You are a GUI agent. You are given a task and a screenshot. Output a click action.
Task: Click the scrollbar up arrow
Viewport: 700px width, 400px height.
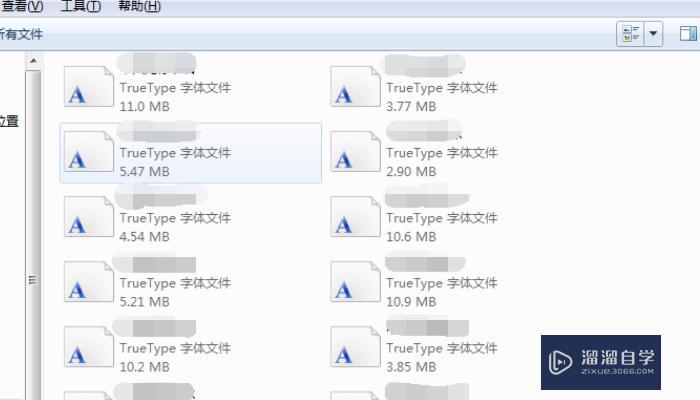[33, 61]
